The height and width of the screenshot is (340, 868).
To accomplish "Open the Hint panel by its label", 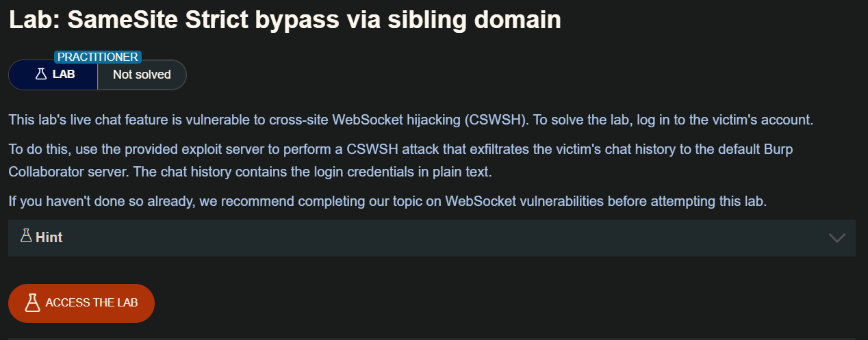I will click(x=49, y=237).
